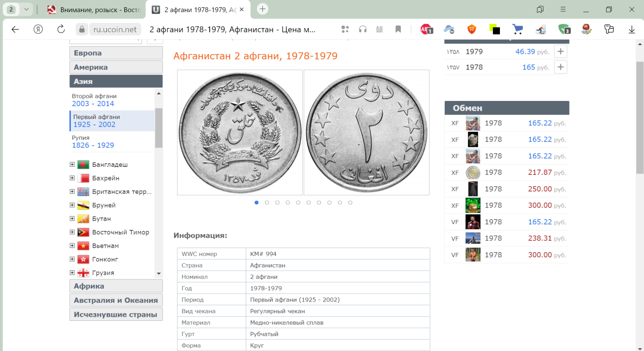644x351 pixels.
Task: Open the tab group count dropdown
Action: pos(27,9)
